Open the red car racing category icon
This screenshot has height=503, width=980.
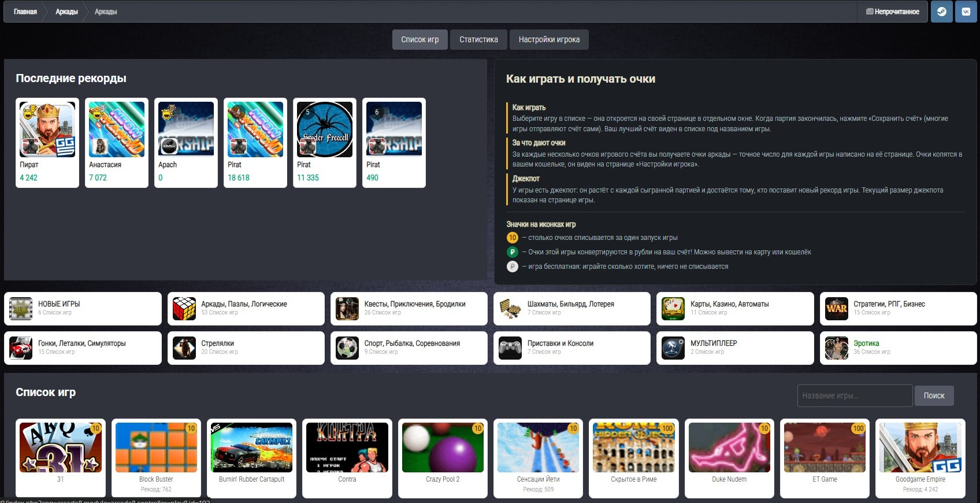point(21,348)
